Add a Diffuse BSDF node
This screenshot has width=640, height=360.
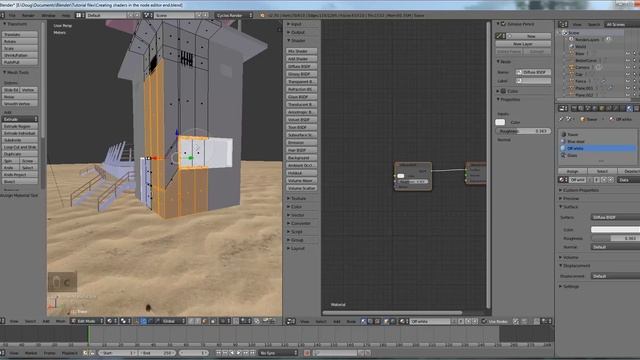point(302,67)
